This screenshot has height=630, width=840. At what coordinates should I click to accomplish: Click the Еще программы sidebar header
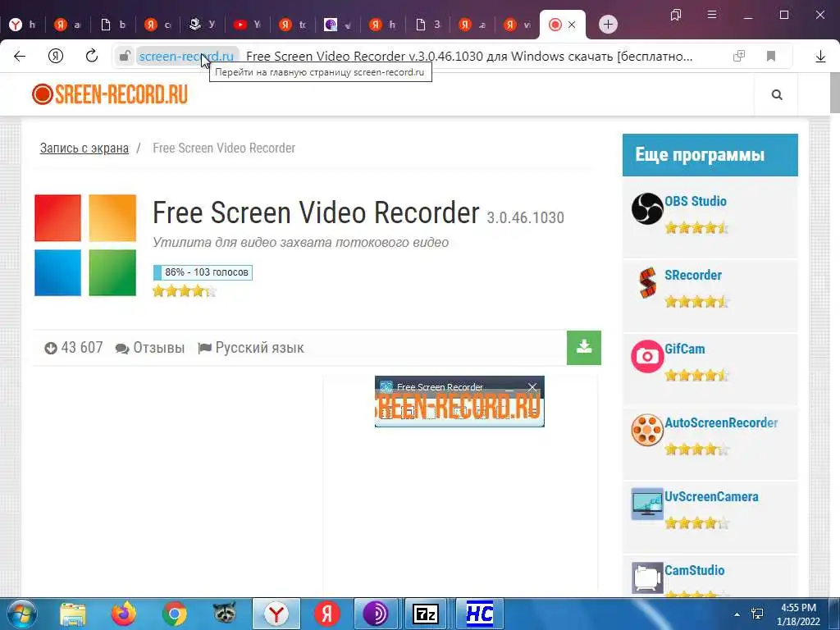[710, 155]
